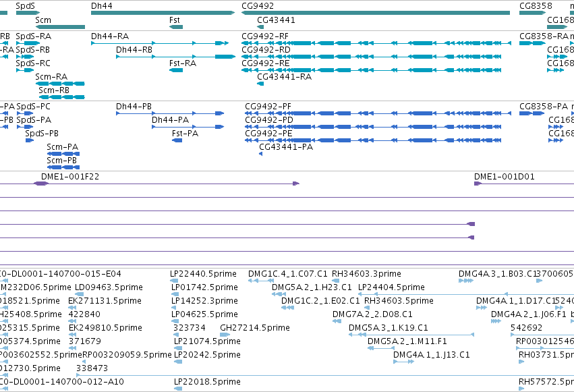The height and width of the screenshot is (392, 574).
Task: Select the Dh44 gene bar
Action: coord(163,13)
